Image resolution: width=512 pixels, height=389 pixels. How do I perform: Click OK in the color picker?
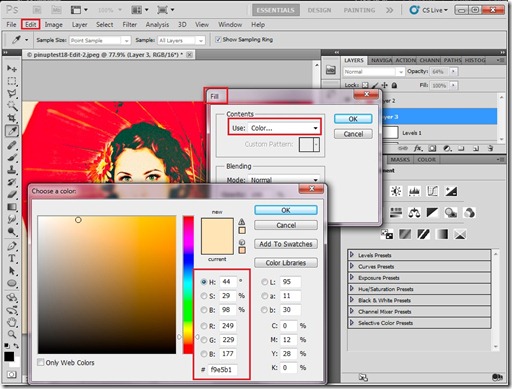(x=286, y=210)
